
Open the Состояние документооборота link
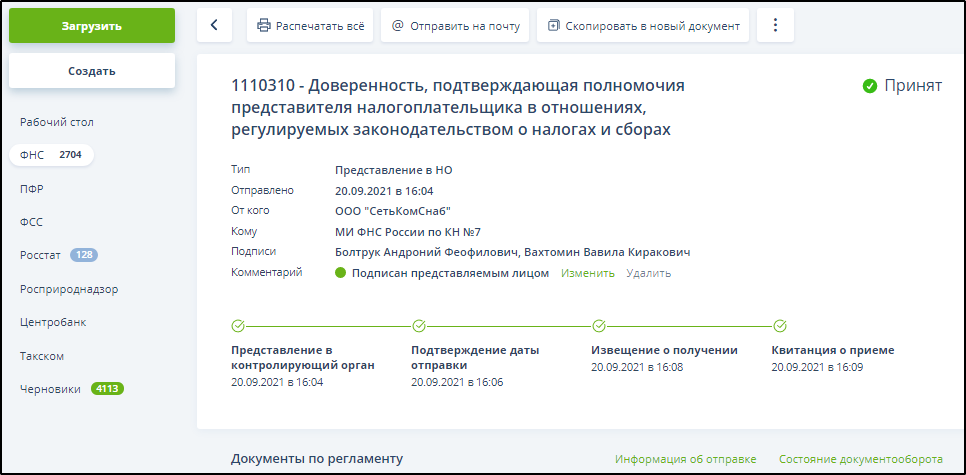point(860,459)
